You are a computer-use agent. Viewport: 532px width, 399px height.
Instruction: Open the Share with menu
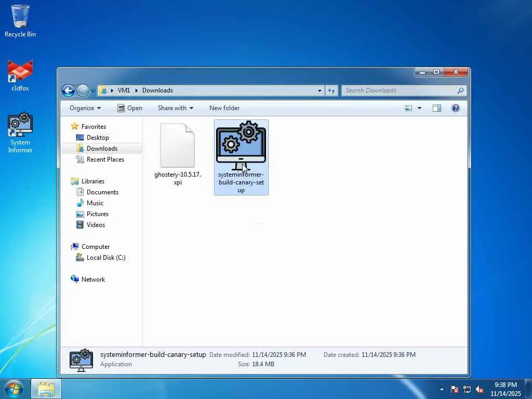[x=176, y=108]
